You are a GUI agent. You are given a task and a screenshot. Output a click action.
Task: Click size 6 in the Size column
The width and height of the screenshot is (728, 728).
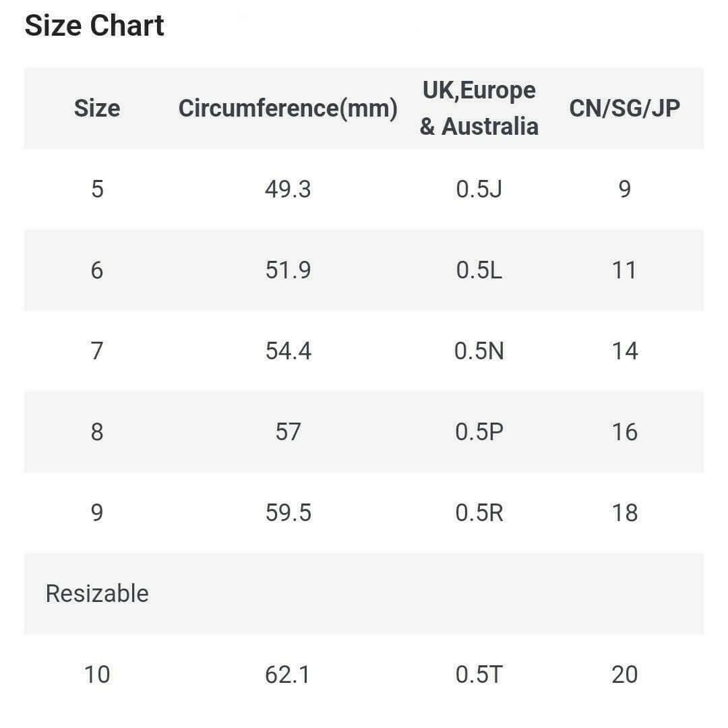[97, 270]
